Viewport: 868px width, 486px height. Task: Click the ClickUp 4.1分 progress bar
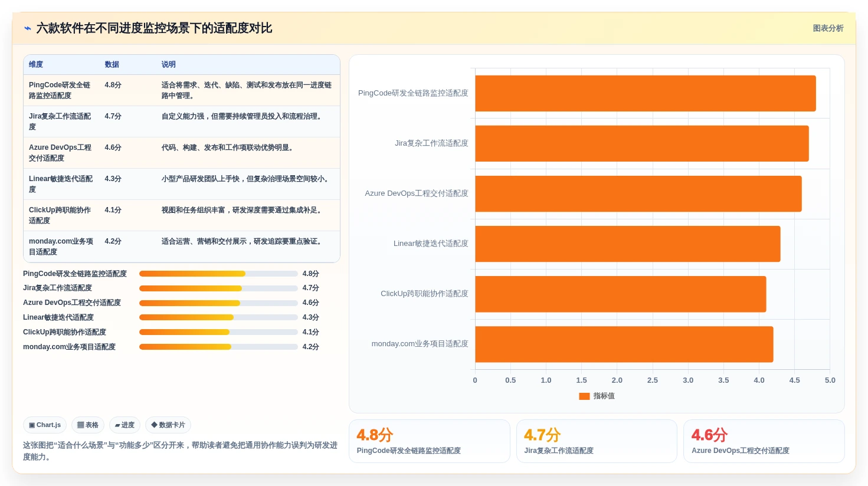coord(218,332)
